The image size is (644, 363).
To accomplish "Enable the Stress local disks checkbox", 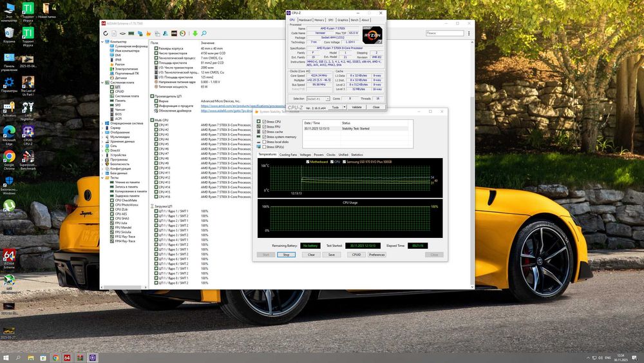I will [x=264, y=142].
